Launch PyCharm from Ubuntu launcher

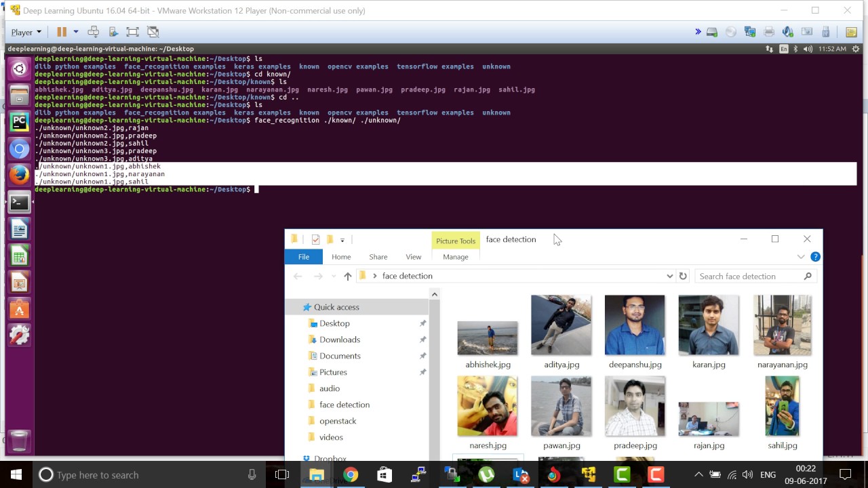(x=19, y=122)
